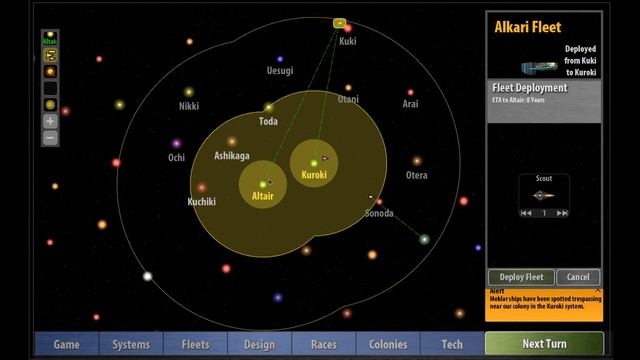Cancel the fleet deployment
Screen dimensions: 640x360
(x=578, y=277)
